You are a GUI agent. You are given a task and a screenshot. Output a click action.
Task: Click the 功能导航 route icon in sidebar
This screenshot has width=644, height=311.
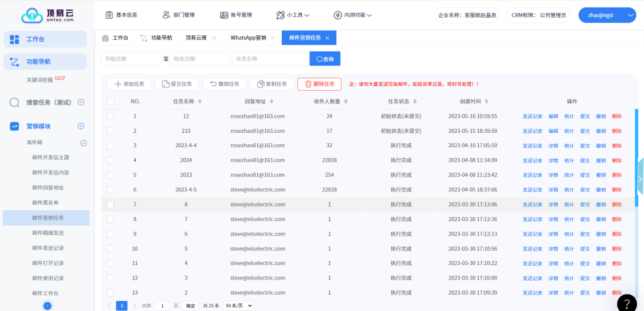14,62
